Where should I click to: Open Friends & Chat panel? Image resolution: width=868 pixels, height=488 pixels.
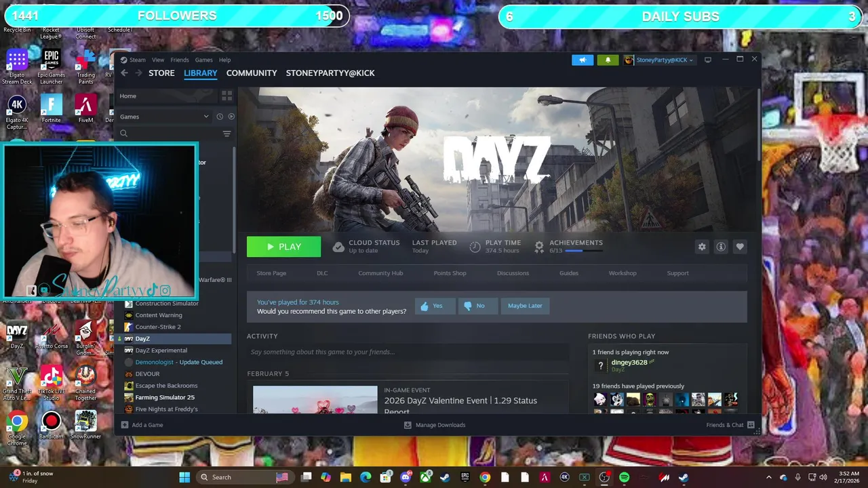tap(730, 425)
